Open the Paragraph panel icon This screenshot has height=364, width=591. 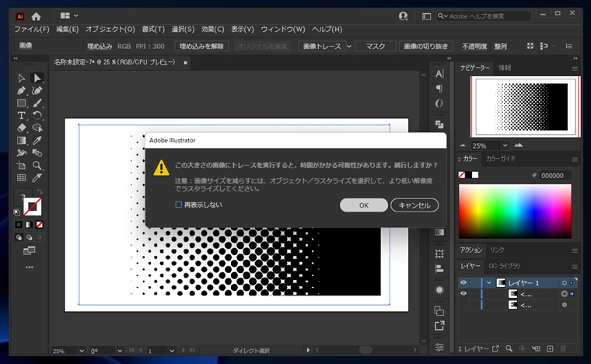point(439,89)
